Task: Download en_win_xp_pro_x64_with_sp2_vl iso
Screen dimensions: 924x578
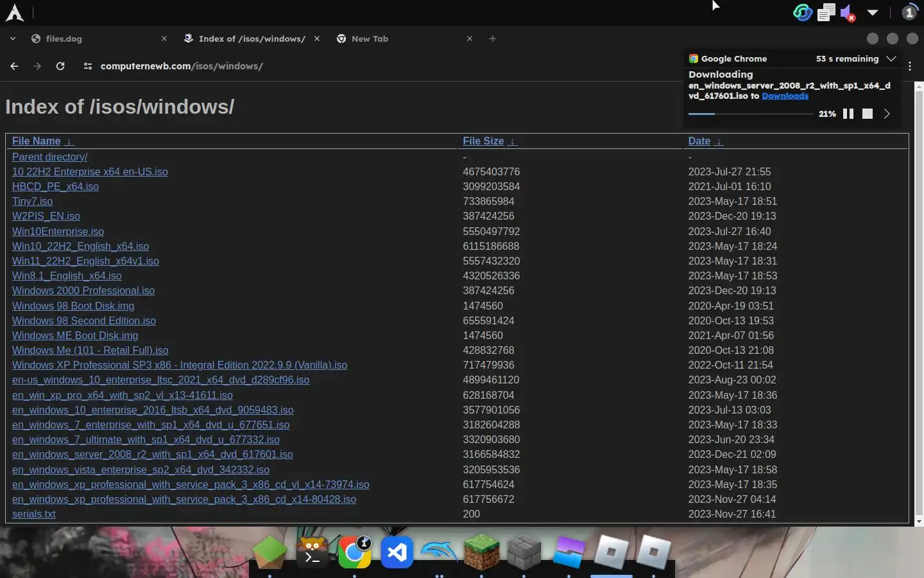Action: [x=123, y=395]
